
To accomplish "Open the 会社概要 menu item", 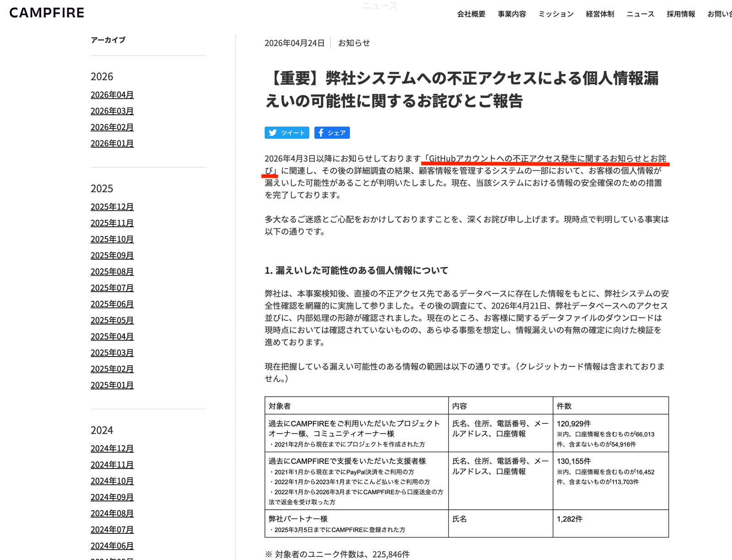I will tap(471, 14).
